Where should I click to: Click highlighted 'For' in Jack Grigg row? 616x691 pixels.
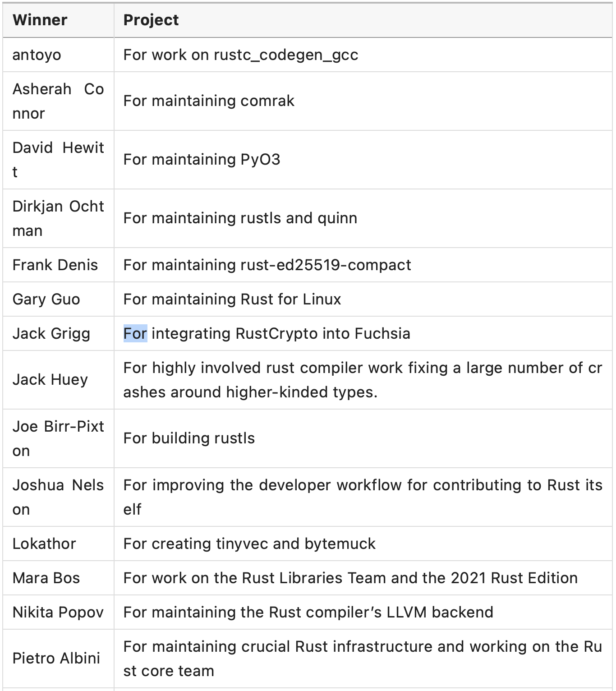(135, 334)
